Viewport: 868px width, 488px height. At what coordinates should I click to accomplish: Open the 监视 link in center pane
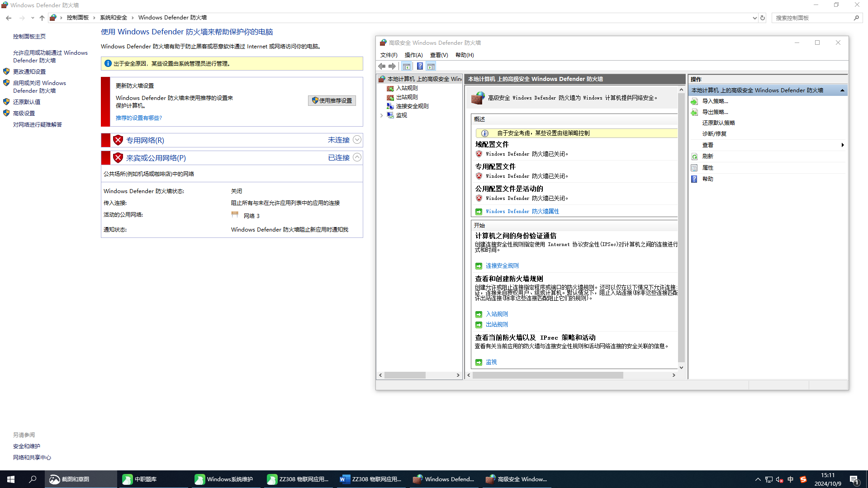pos(491,362)
